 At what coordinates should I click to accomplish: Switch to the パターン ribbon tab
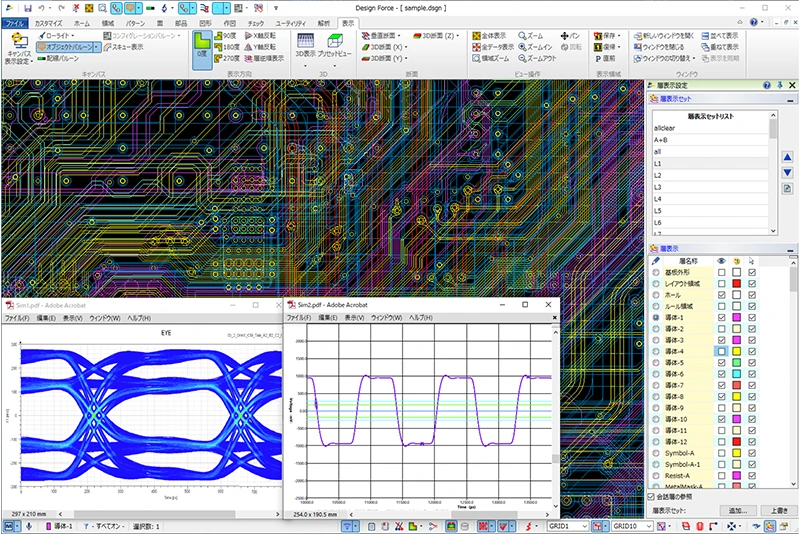coord(135,23)
